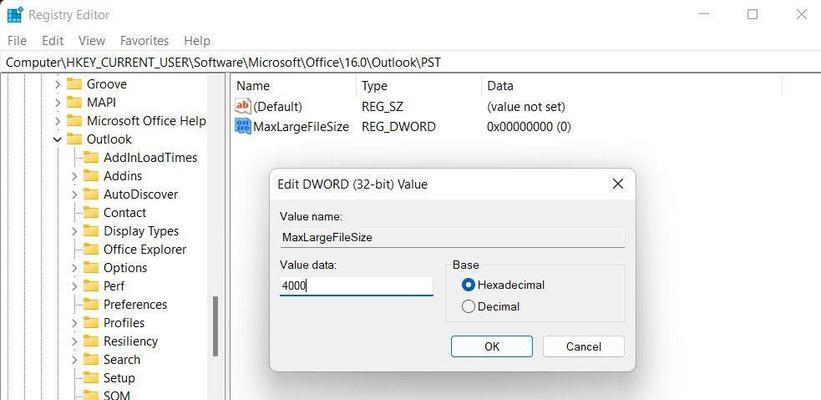Open the Edit menu
Image resolution: width=821 pixels, height=400 pixels.
[52, 40]
